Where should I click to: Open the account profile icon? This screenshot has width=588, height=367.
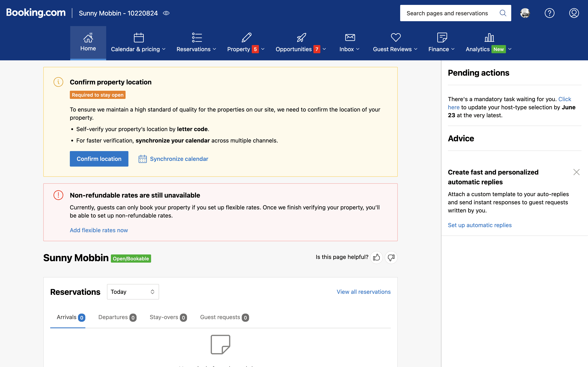click(x=574, y=13)
